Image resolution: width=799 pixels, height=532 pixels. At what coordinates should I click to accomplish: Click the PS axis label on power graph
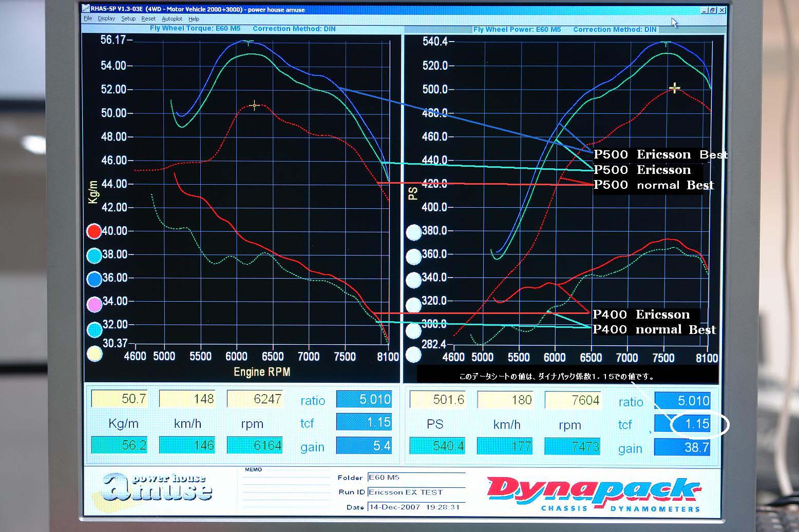tap(412, 193)
